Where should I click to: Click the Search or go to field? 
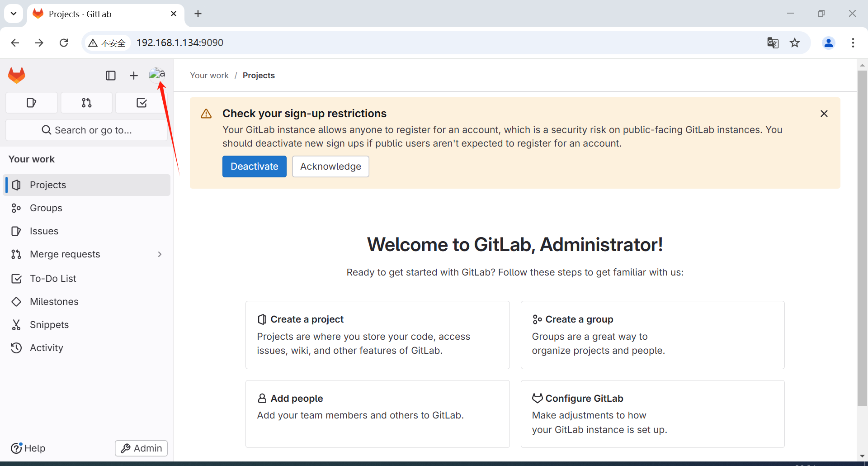tap(86, 130)
